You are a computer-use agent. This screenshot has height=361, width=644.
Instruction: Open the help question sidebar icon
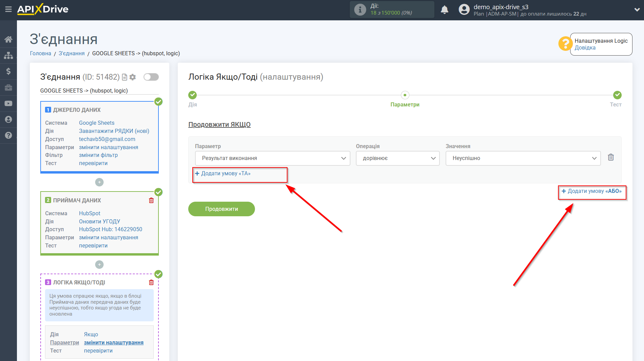(x=8, y=135)
